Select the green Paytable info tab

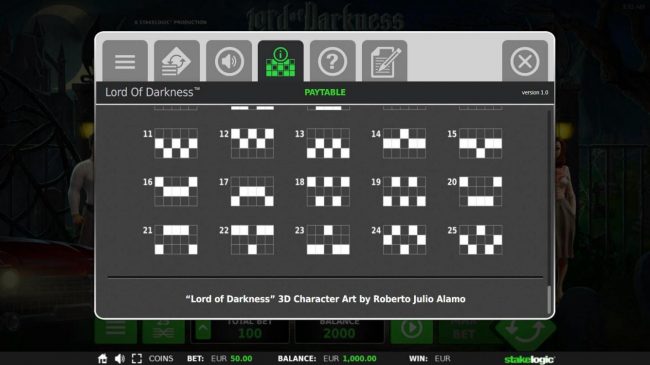(281, 61)
